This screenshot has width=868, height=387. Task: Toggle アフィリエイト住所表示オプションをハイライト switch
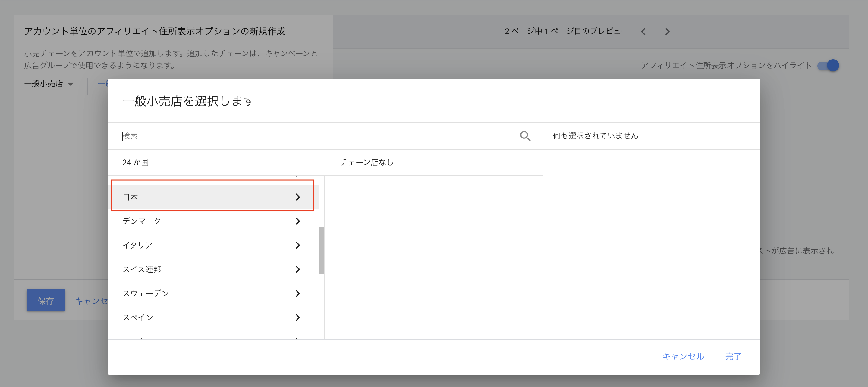click(x=828, y=65)
